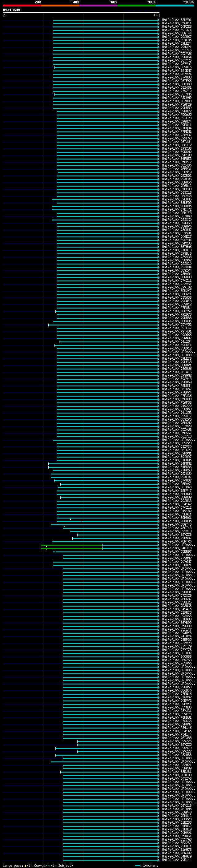The height and width of the screenshot is (868, 197).
Task: Click the purple ~60% identity legend segment
Action: 98,6
